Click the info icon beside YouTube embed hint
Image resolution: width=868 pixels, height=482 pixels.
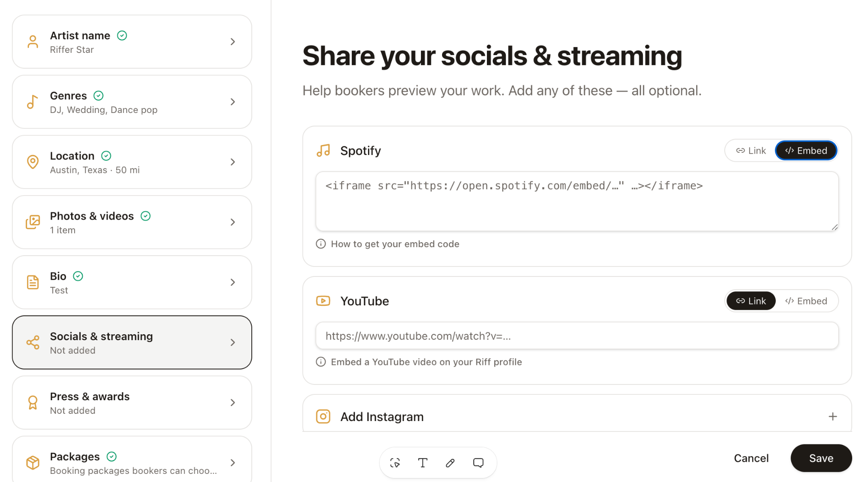(x=321, y=362)
